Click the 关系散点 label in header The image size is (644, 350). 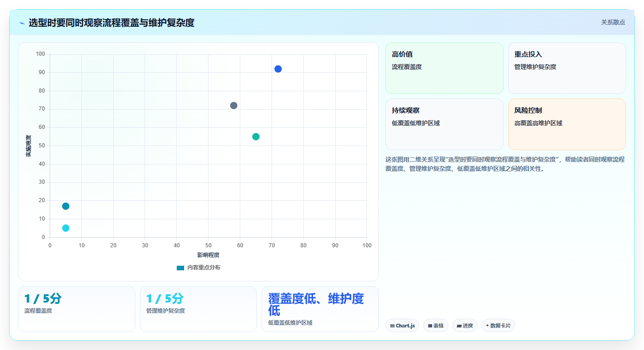click(613, 22)
